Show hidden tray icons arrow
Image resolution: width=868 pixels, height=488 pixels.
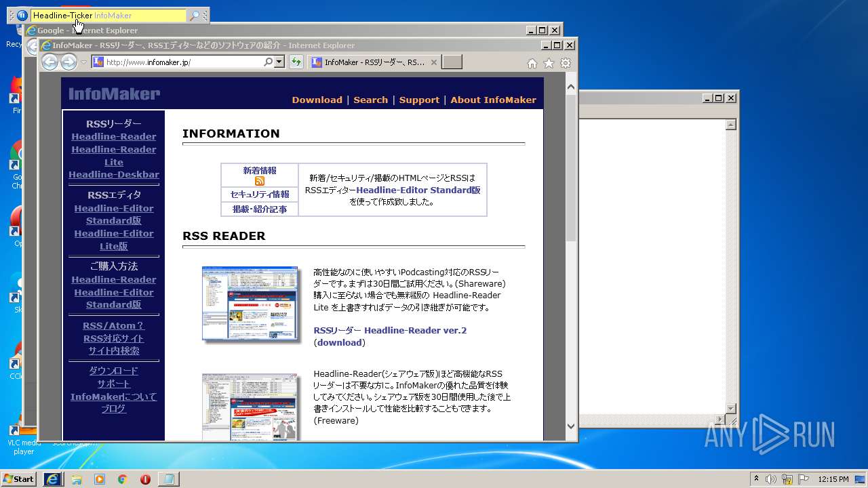pos(757,479)
